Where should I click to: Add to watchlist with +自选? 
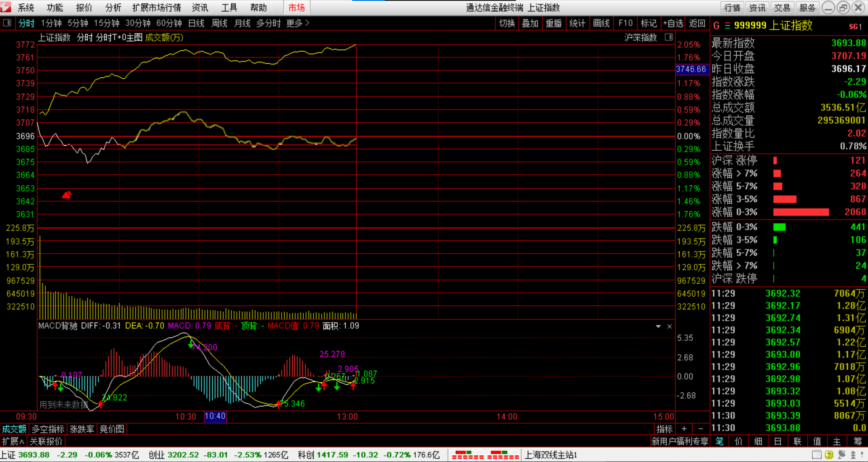673,23
